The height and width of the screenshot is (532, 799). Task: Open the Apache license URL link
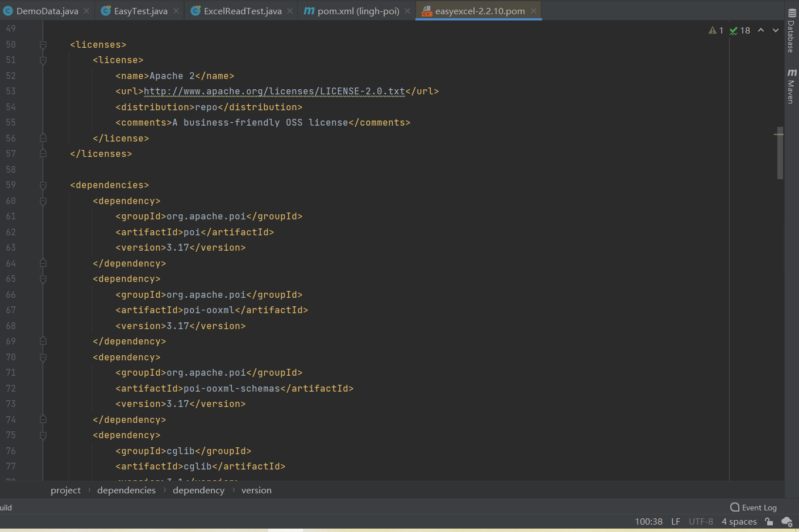(274, 92)
